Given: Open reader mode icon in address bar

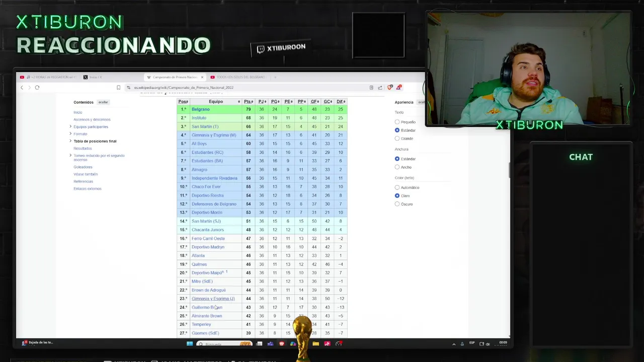Looking at the screenshot, I should point(371,87).
